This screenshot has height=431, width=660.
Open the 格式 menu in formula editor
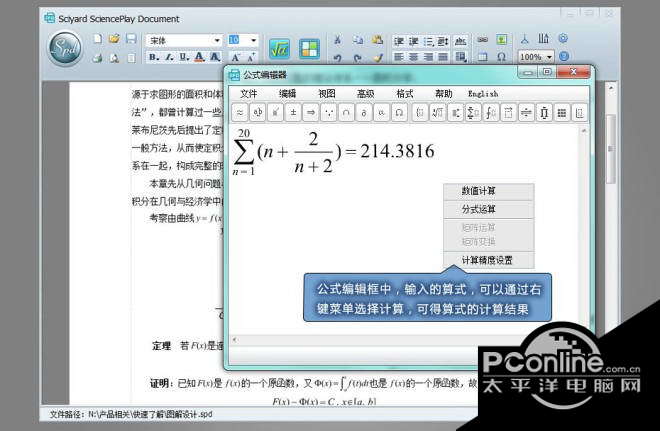(x=405, y=93)
